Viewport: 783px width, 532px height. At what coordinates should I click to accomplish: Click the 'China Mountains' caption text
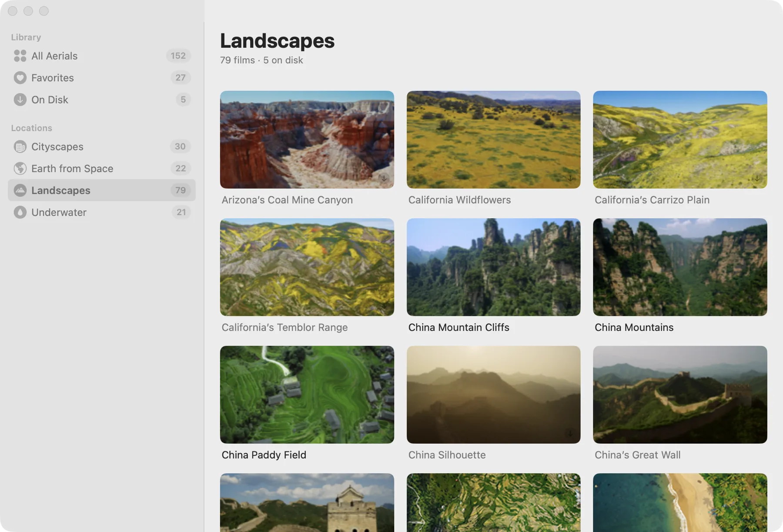tap(634, 327)
